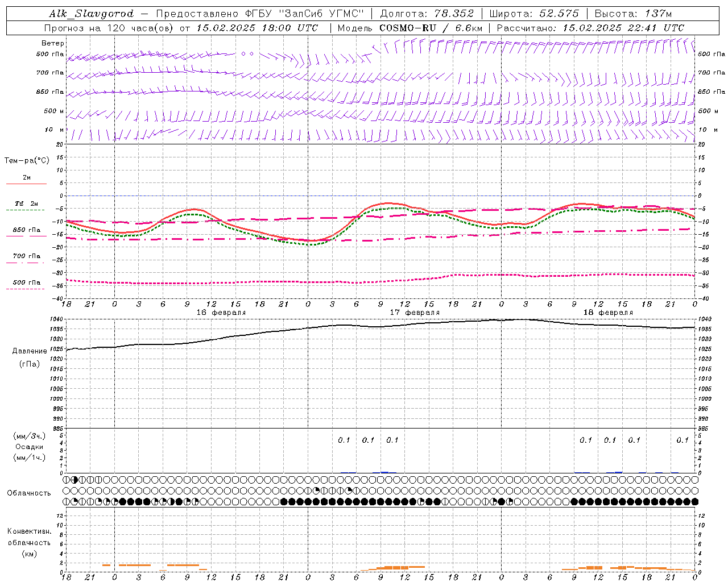This screenshot has width=728, height=582.
Task: Click the Тем-ра(°C) temperature panel label
Action: point(27,161)
